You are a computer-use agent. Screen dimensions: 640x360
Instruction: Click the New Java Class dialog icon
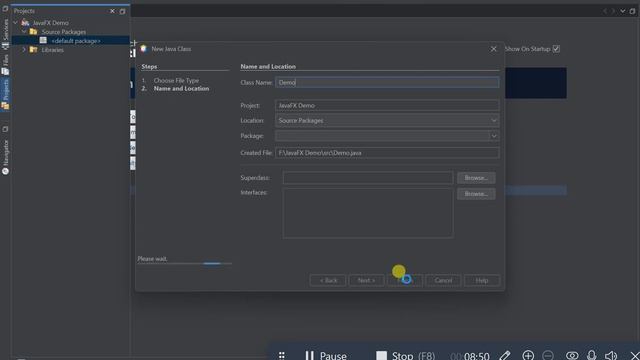point(144,49)
